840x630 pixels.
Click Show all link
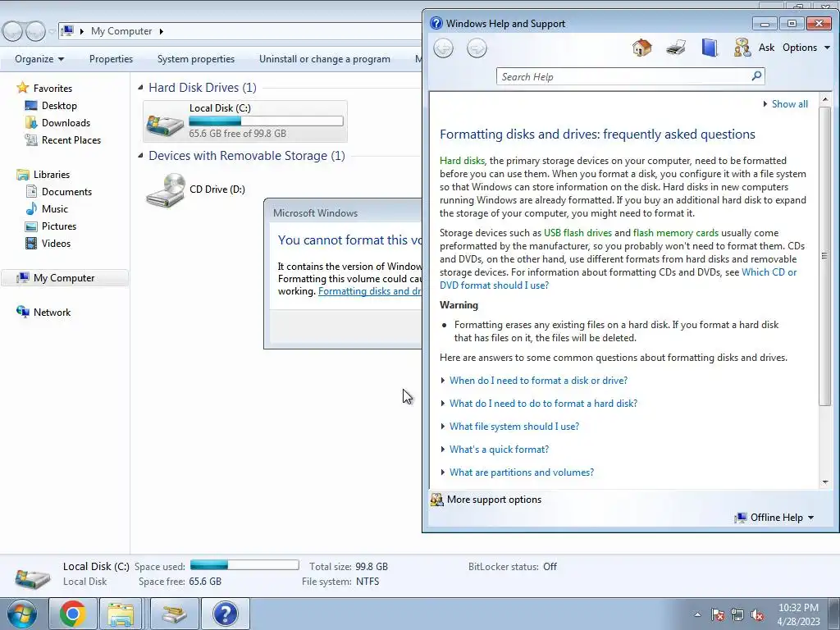(x=790, y=104)
